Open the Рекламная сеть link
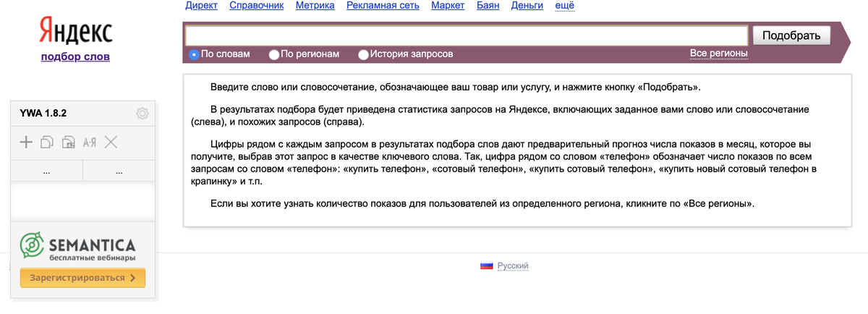Image resolution: width=868 pixels, height=314 pixels. click(x=383, y=6)
